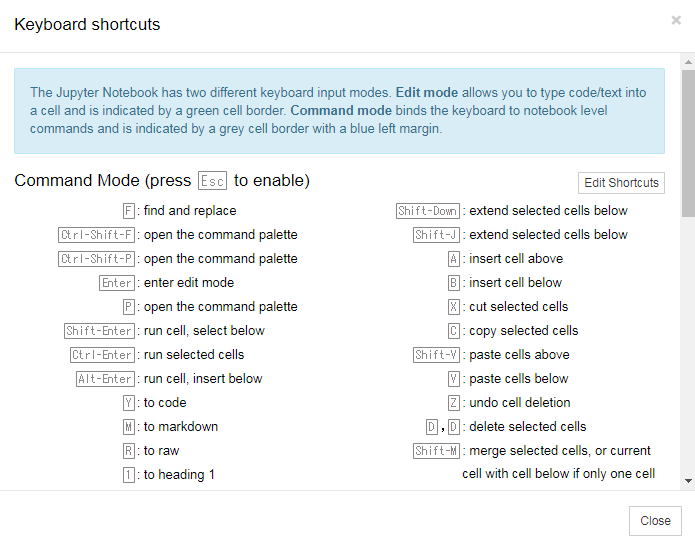
Task: Click the Shift-Enter key label
Action: (99, 331)
